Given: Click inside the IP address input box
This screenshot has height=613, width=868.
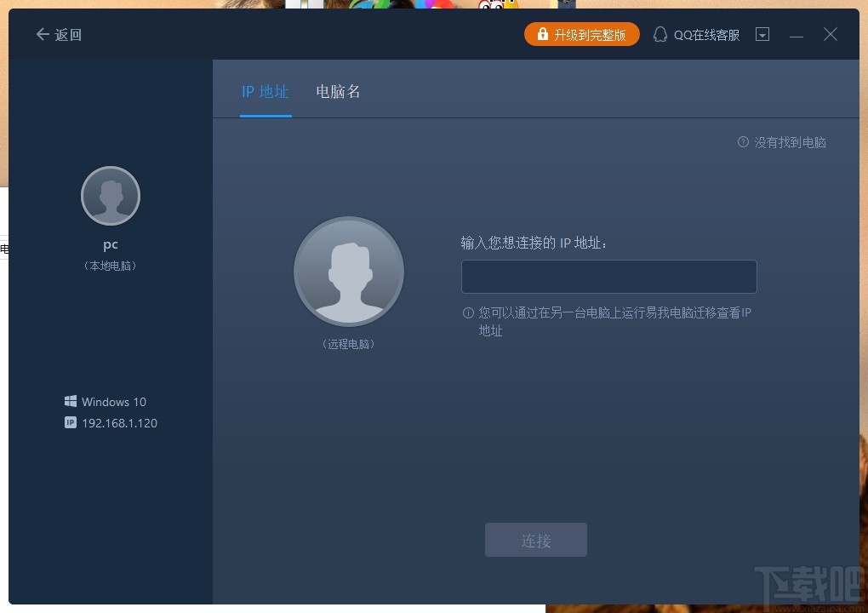Looking at the screenshot, I should click(608, 276).
